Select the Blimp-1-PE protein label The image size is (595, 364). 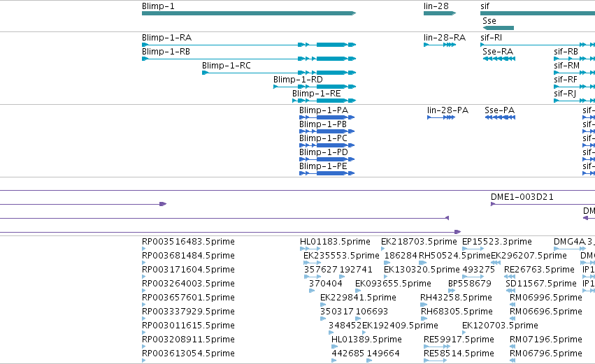323,166
